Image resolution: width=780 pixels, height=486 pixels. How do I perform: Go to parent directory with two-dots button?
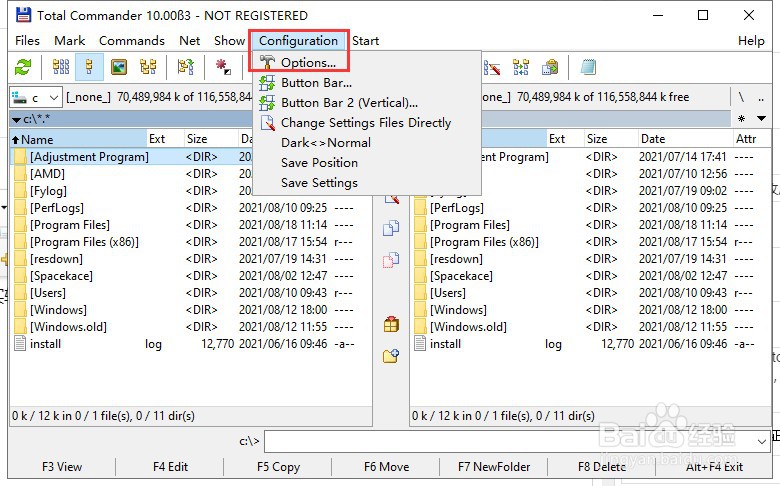tap(761, 97)
